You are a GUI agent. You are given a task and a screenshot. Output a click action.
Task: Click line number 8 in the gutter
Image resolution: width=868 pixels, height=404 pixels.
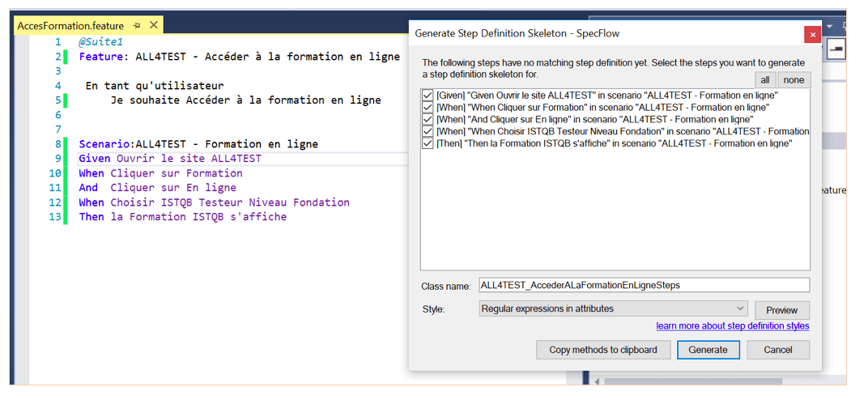coord(58,144)
